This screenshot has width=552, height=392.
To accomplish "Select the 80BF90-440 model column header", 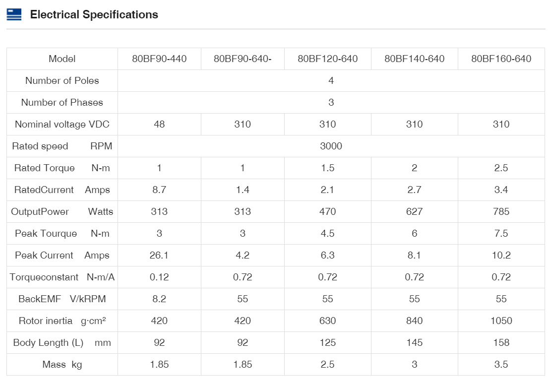I will (x=159, y=59).
